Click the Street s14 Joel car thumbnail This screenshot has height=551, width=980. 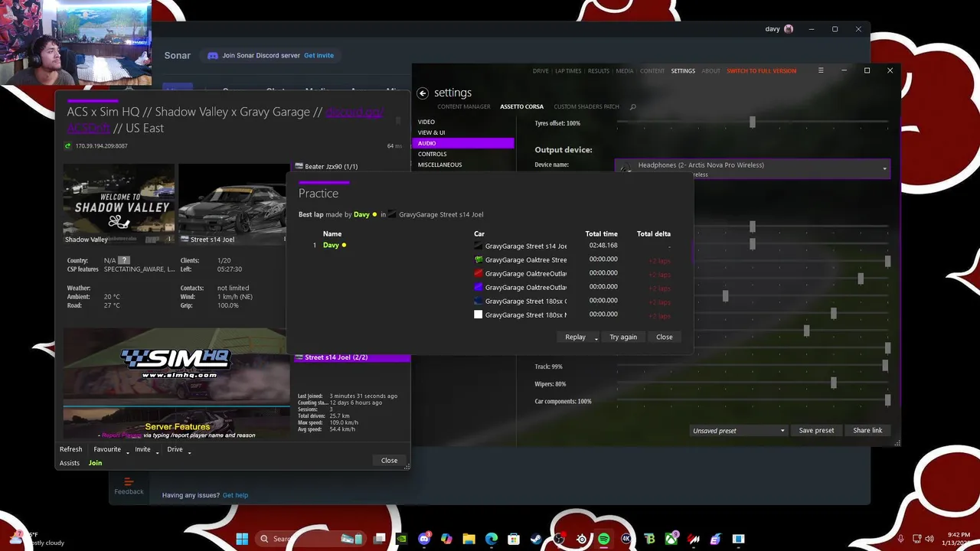point(234,204)
